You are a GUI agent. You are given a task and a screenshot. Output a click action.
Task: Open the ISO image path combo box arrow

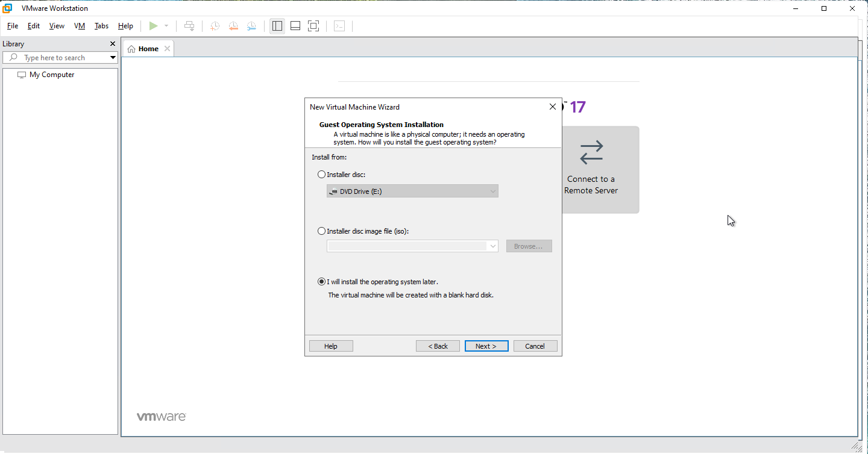point(493,246)
